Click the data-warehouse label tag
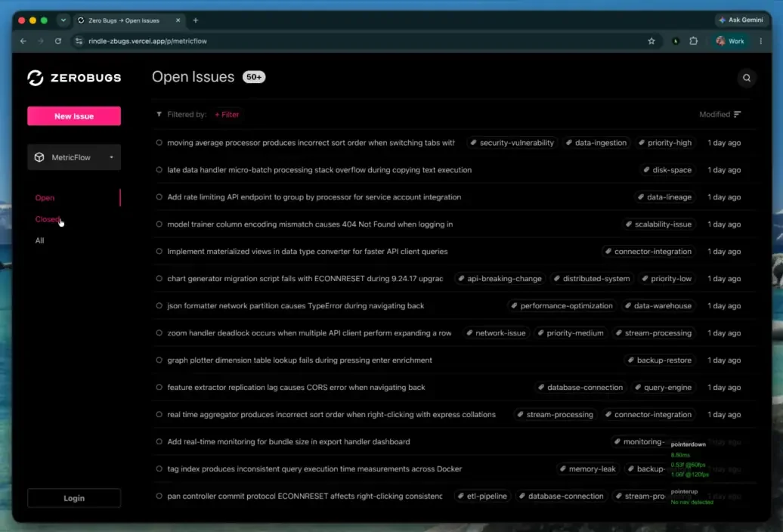The height and width of the screenshot is (532, 783). (658, 306)
